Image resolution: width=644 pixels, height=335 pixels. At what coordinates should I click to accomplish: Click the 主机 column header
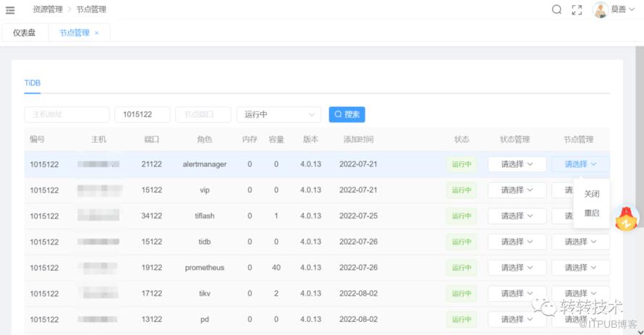coord(98,140)
